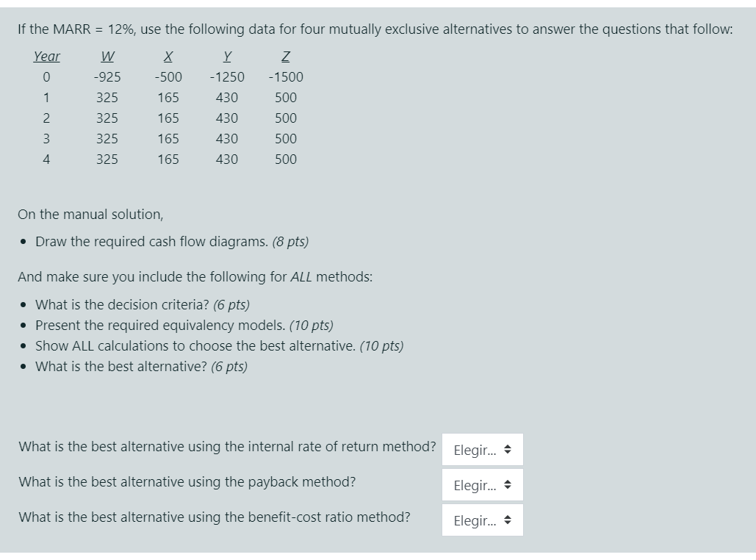Click the chevron icon on the benefit-cost dropdown
Image resolution: width=756 pixels, height=560 pixels.
(509, 520)
